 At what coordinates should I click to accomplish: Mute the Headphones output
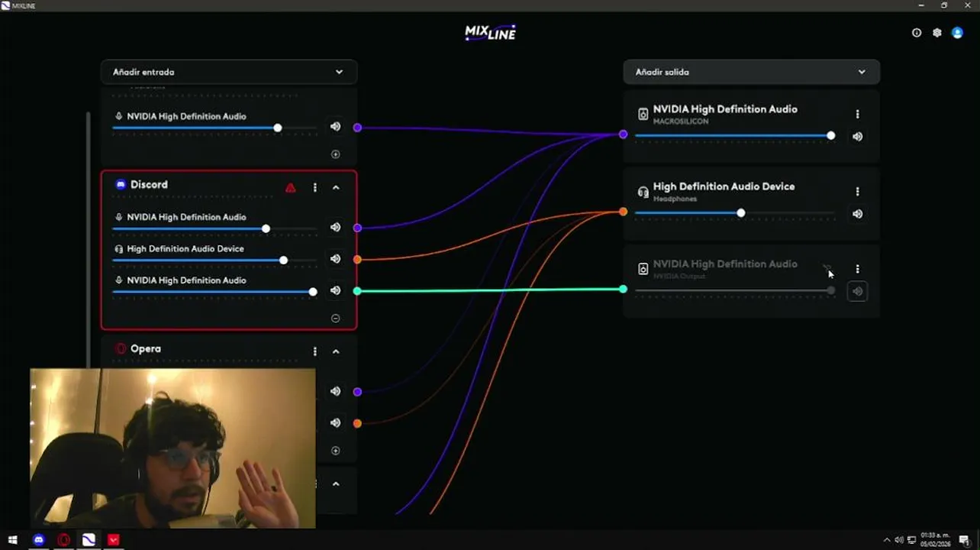tap(857, 214)
